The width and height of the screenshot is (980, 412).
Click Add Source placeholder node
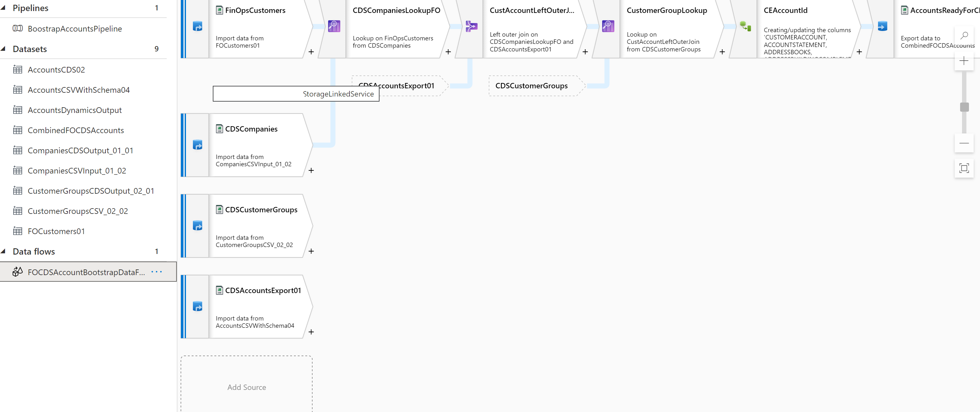coord(247,387)
